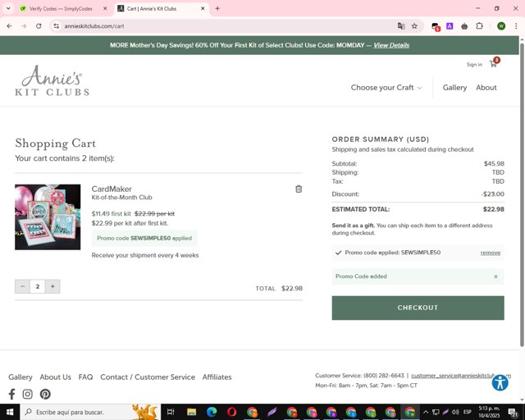Open footer About Us link

[55, 377]
